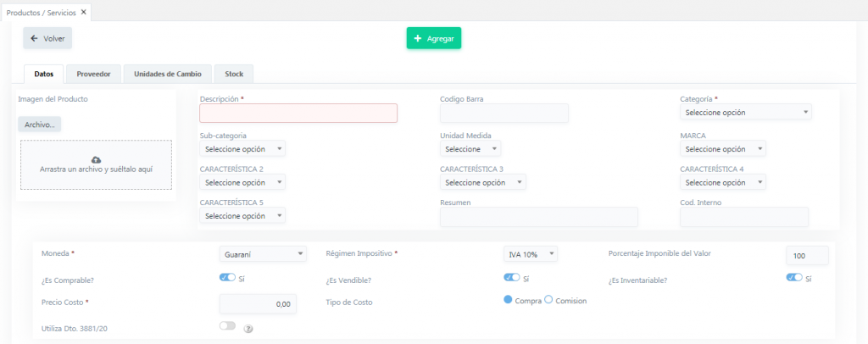Click the help icon beside Utiliza Dto. 3881/20
Image resolution: width=868 pixels, height=344 pixels.
(x=248, y=328)
